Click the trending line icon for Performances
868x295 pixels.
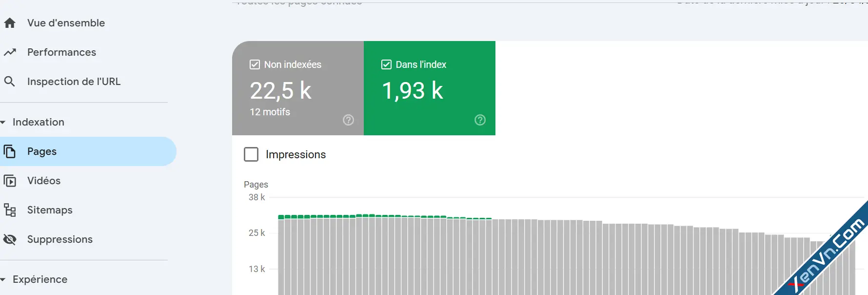[x=10, y=52]
